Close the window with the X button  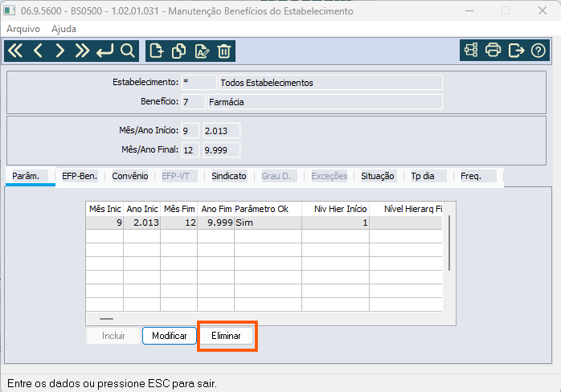(543, 10)
